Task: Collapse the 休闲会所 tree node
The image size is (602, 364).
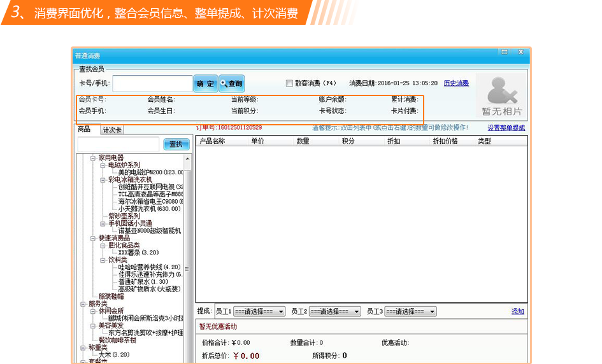Action: [92, 311]
